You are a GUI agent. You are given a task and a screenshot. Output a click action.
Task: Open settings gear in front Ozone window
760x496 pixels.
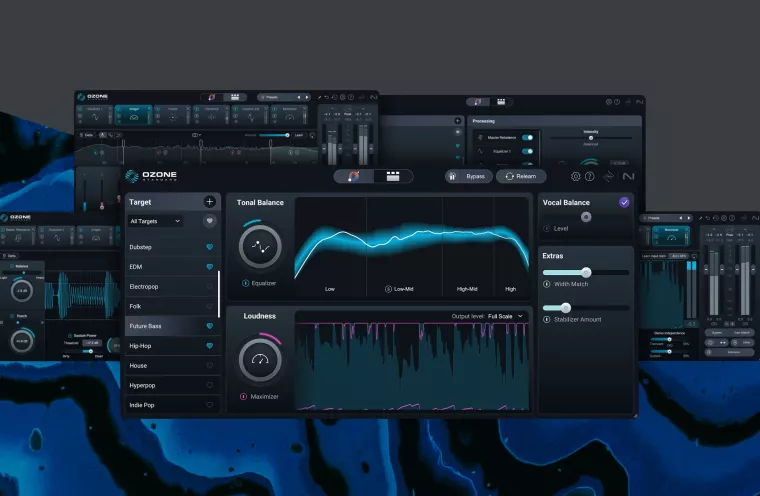coord(575,176)
